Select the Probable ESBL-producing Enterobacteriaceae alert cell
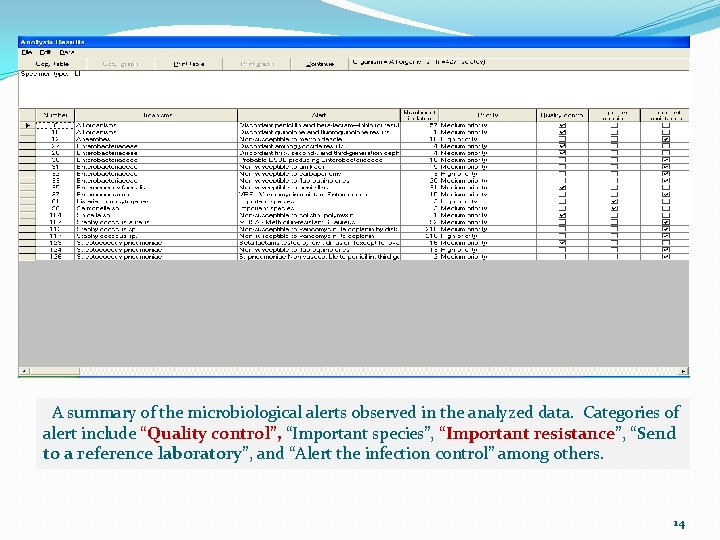The width and height of the screenshot is (720, 540). click(x=319, y=160)
